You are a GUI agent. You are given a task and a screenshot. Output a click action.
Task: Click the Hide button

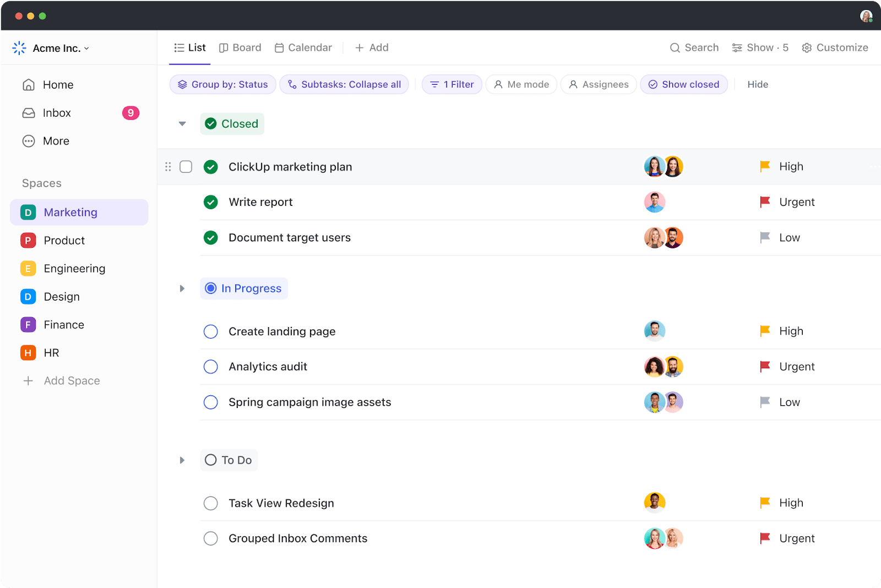coord(758,84)
